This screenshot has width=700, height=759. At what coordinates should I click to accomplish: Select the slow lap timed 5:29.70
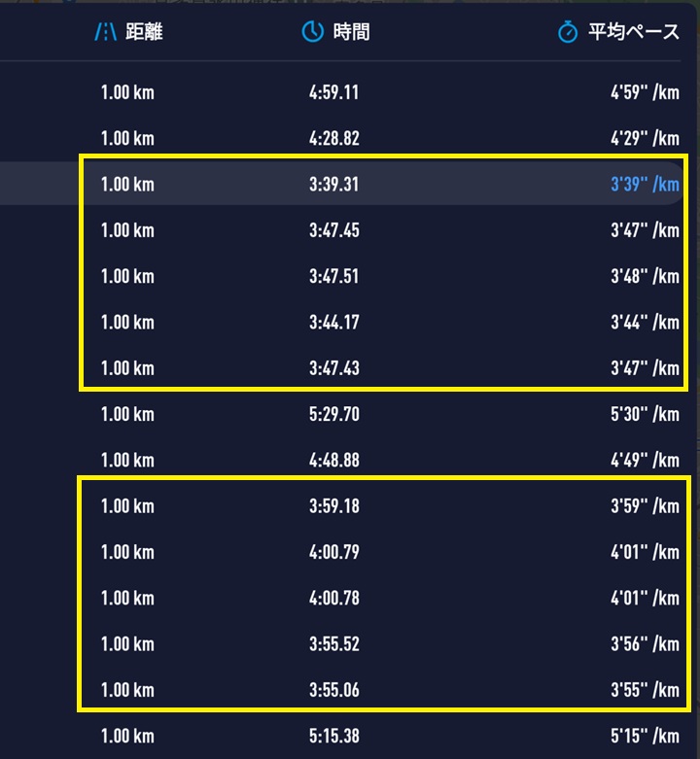pyautogui.click(x=341, y=414)
